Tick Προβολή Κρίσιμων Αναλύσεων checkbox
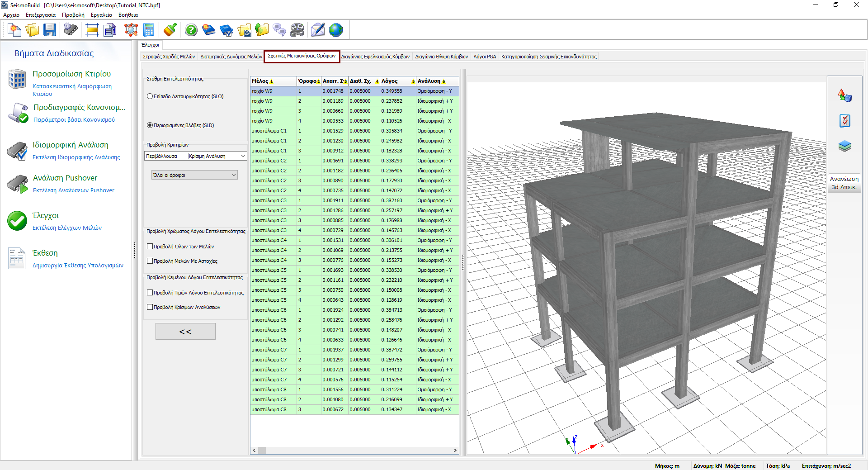Image resolution: width=868 pixels, height=470 pixels. (150, 307)
